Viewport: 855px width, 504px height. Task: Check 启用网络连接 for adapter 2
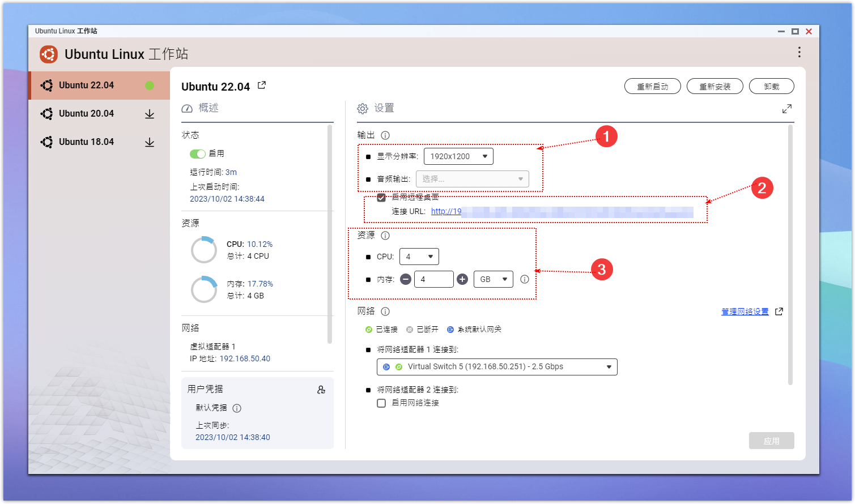[x=381, y=403]
